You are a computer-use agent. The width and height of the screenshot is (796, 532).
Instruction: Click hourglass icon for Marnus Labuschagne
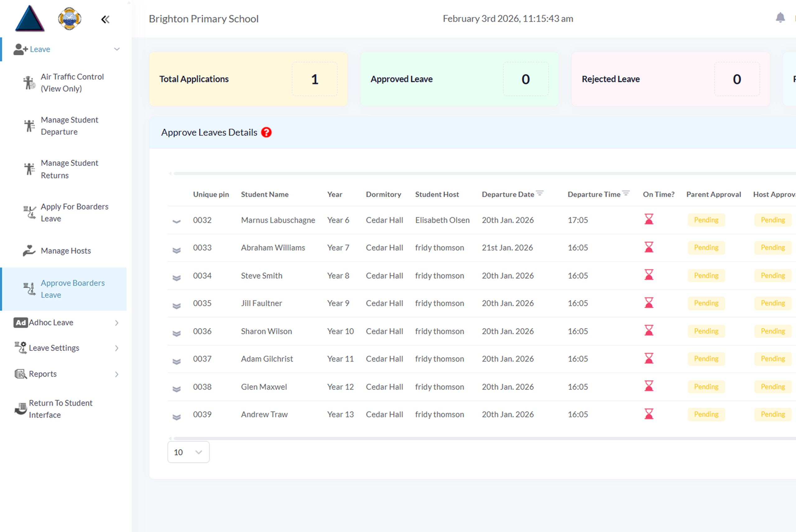point(649,220)
